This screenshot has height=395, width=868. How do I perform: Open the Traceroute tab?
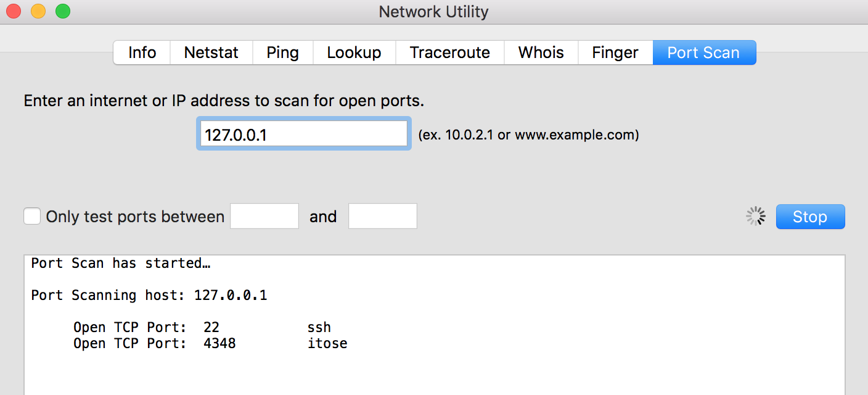(x=449, y=52)
